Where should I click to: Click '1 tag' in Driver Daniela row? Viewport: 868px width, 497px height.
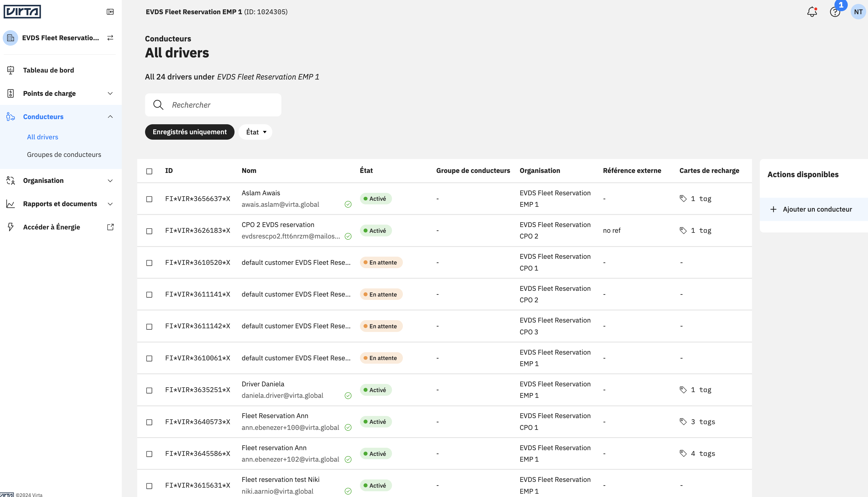pyautogui.click(x=701, y=390)
